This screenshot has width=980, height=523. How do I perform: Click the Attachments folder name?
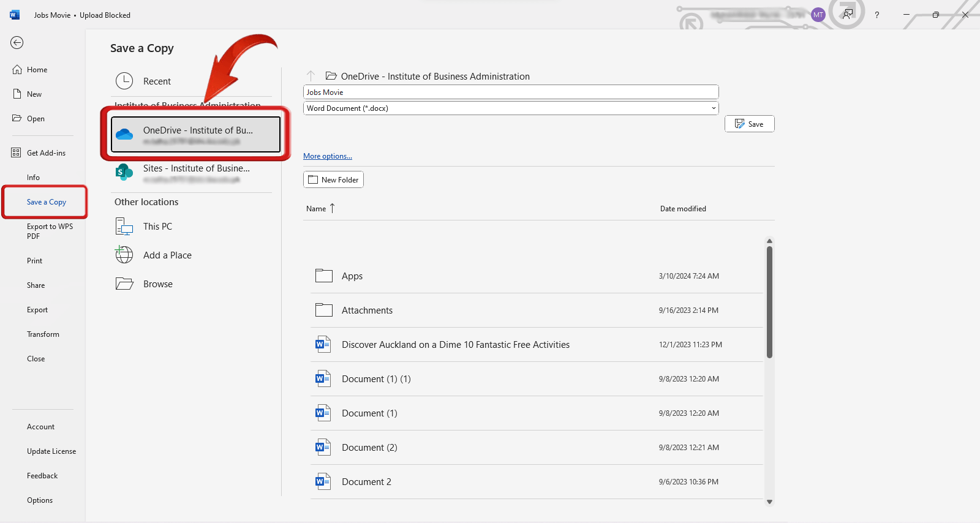coord(367,310)
